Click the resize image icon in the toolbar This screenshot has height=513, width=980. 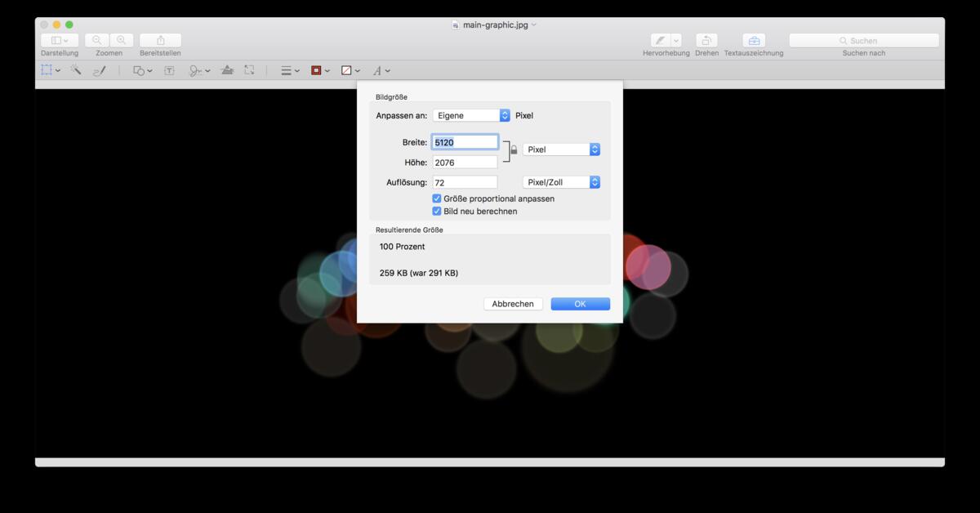(x=249, y=70)
